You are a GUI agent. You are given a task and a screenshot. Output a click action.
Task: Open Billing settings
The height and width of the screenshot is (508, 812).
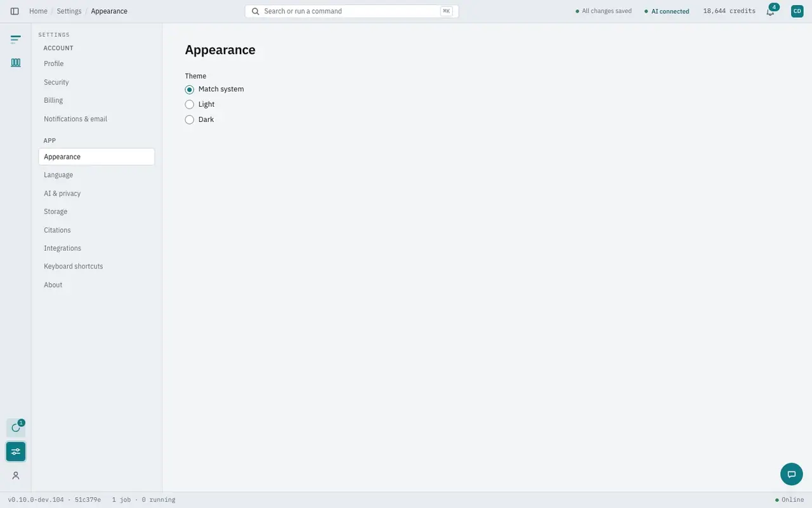[x=96, y=100]
